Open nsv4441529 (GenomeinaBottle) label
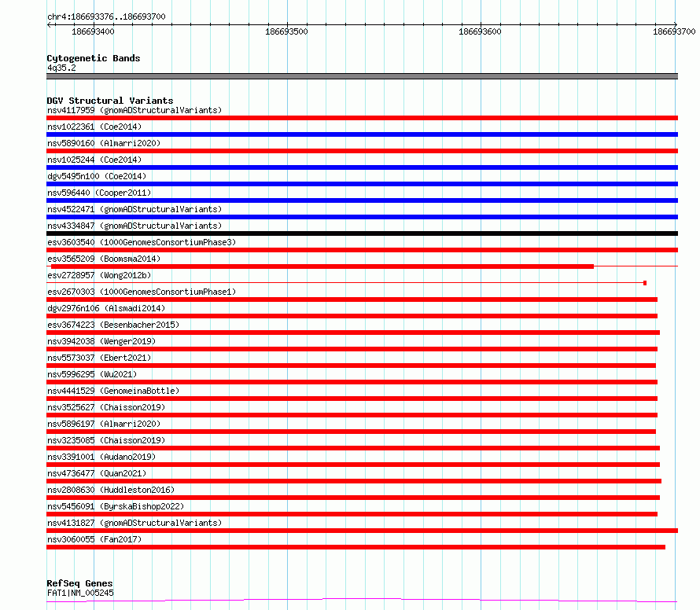 point(113,391)
